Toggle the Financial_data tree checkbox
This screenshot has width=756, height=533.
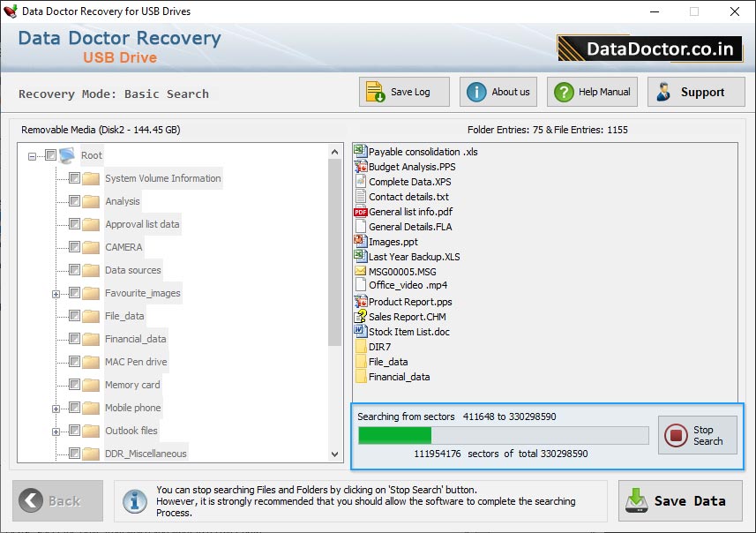(x=74, y=339)
